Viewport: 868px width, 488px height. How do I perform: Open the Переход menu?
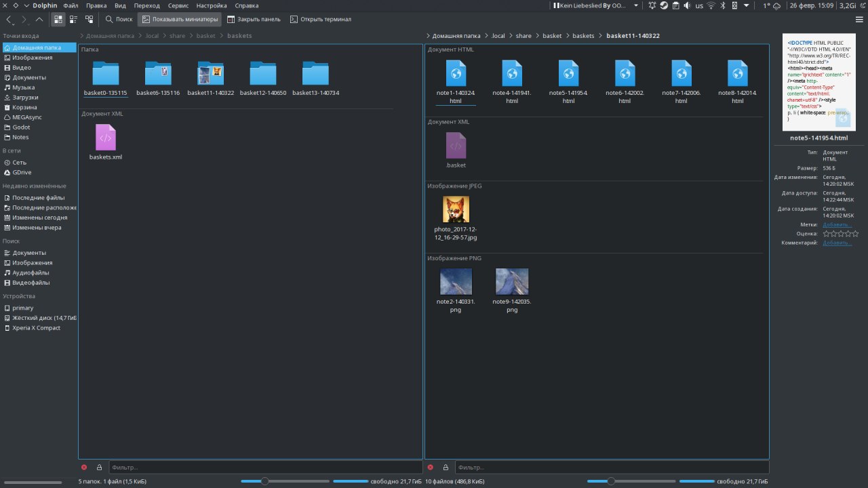[147, 5]
